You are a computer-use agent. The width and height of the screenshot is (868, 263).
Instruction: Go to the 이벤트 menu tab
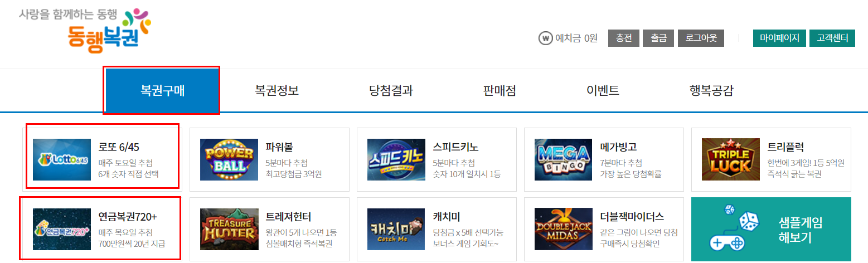tap(603, 90)
